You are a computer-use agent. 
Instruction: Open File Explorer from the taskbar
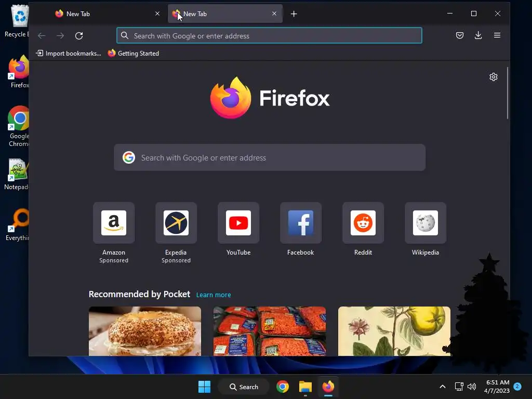click(x=305, y=387)
